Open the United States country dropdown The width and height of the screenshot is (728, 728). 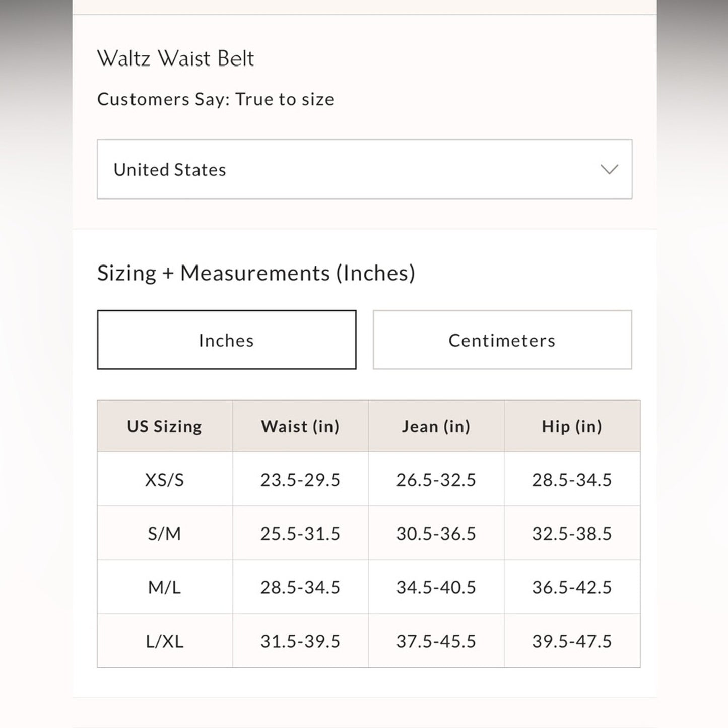point(364,169)
